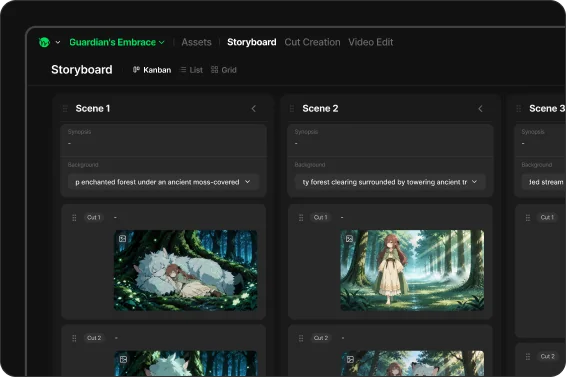
Task: Open Scene 2 Cut 2 thumbnail
Action: 412,363
